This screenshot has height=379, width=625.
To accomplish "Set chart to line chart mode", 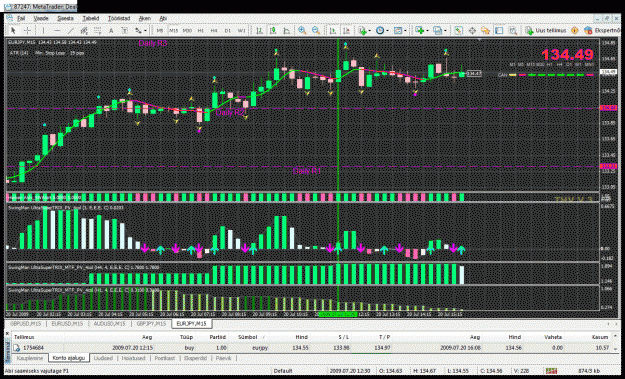I will (287, 30).
